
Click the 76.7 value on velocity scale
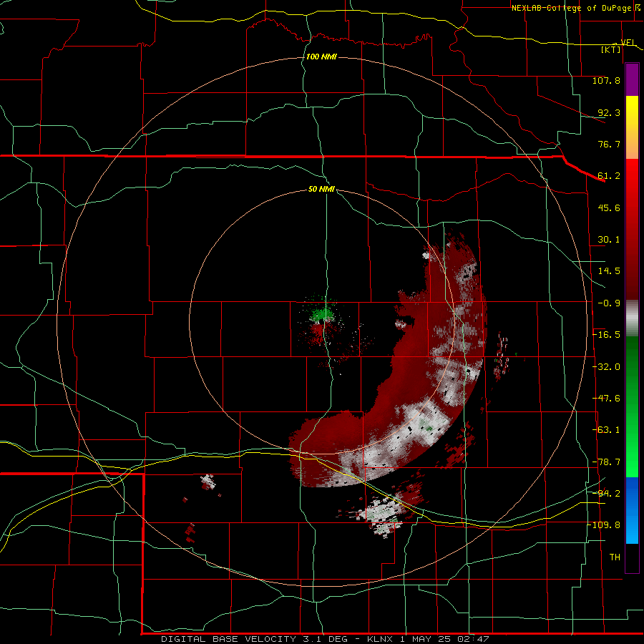pos(609,144)
